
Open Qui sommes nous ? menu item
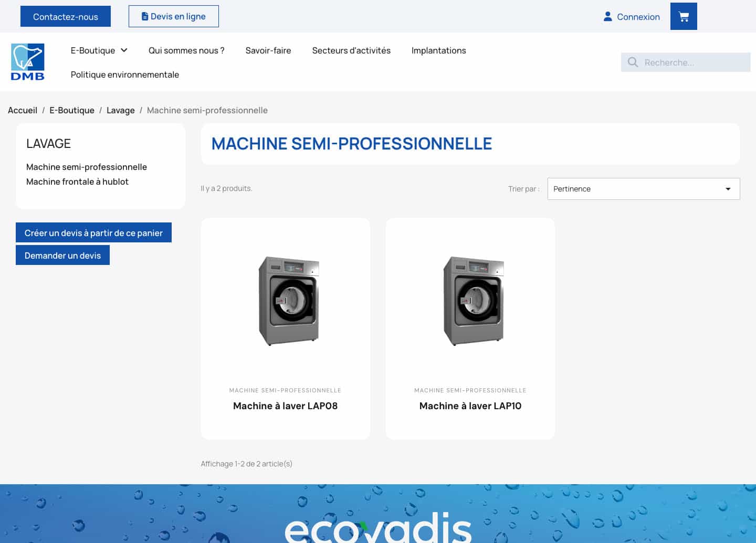(x=186, y=50)
